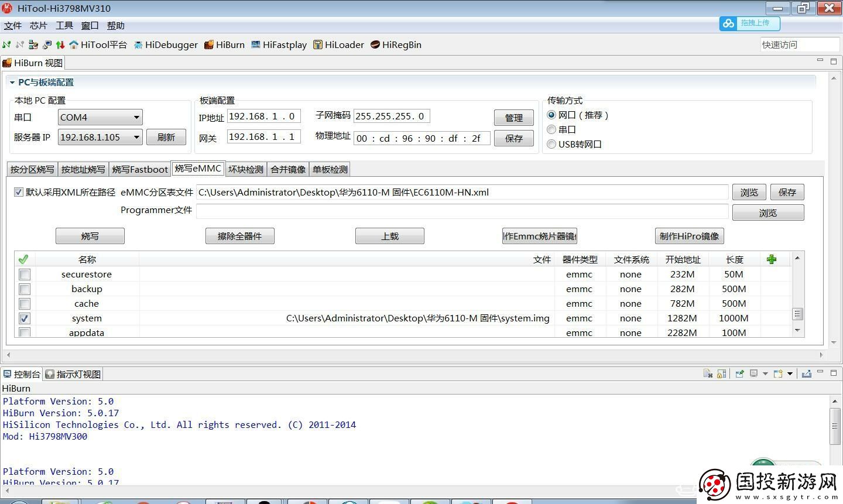Click the red-green transfer arrows icon

(60, 44)
